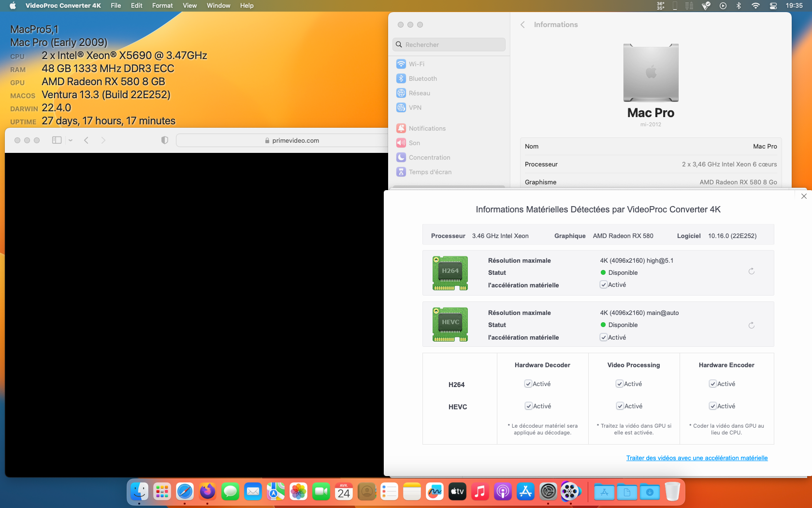Toggle H264 Video Processing checkbox
The height and width of the screenshot is (508, 812).
620,384
